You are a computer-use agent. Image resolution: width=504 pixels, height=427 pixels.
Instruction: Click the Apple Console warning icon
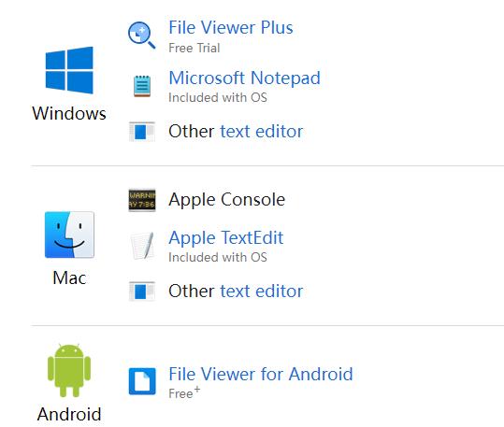click(x=142, y=200)
